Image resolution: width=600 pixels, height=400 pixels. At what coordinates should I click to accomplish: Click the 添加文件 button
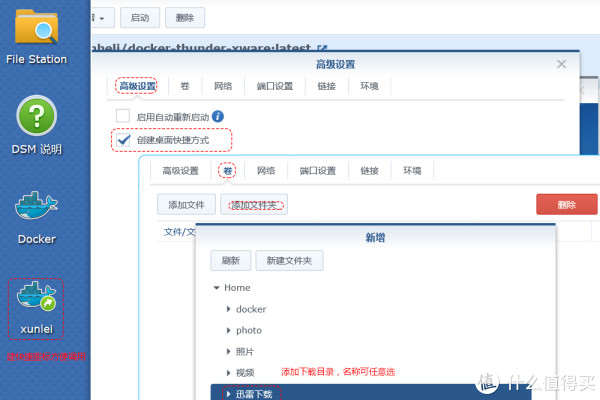[186, 205]
